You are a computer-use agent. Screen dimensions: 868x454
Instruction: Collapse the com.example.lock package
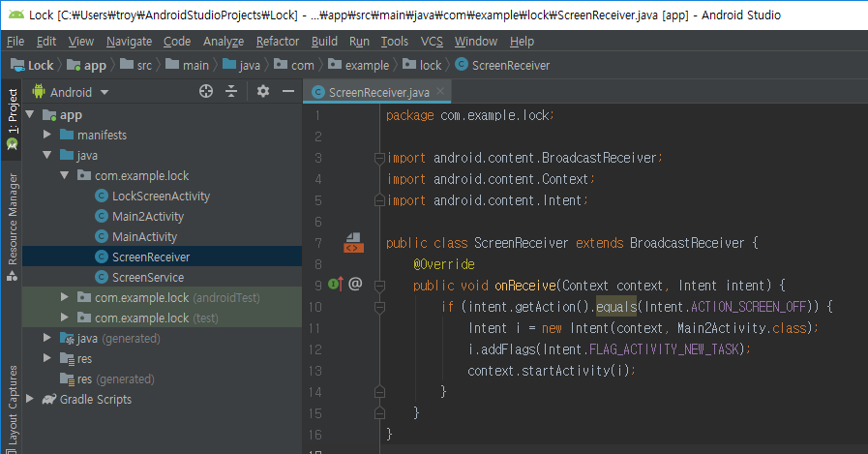65,175
